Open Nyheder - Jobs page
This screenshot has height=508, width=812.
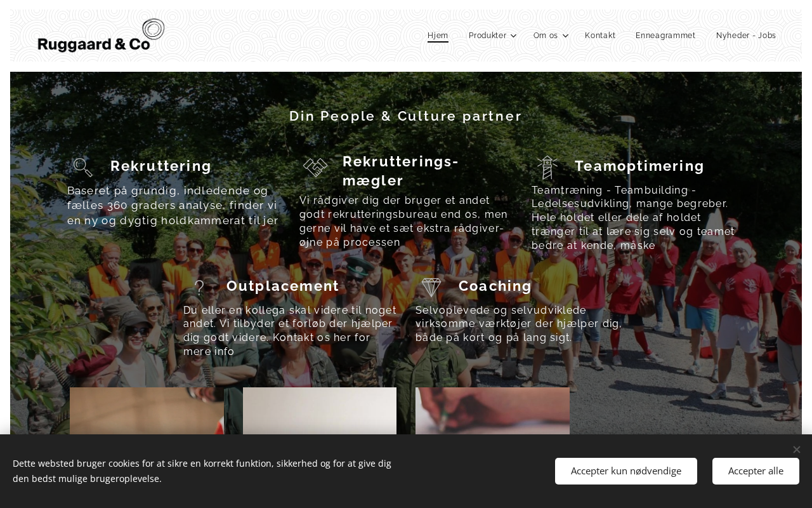(x=746, y=36)
